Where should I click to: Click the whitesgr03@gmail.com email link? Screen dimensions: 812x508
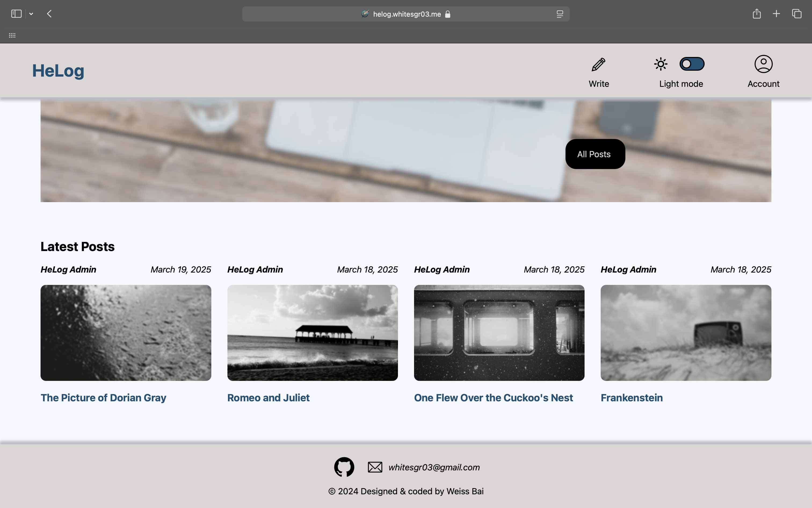tap(434, 467)
